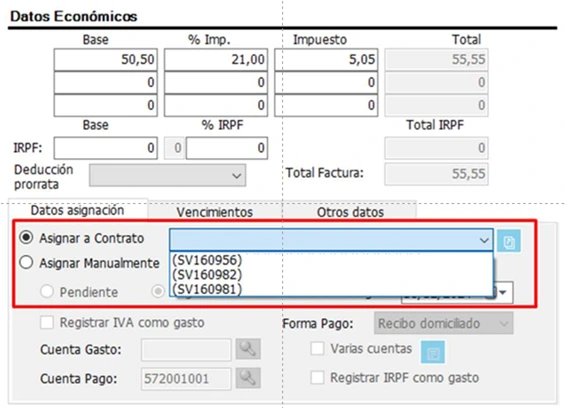Collapse the contract dropdown arrow

point(484,240)
